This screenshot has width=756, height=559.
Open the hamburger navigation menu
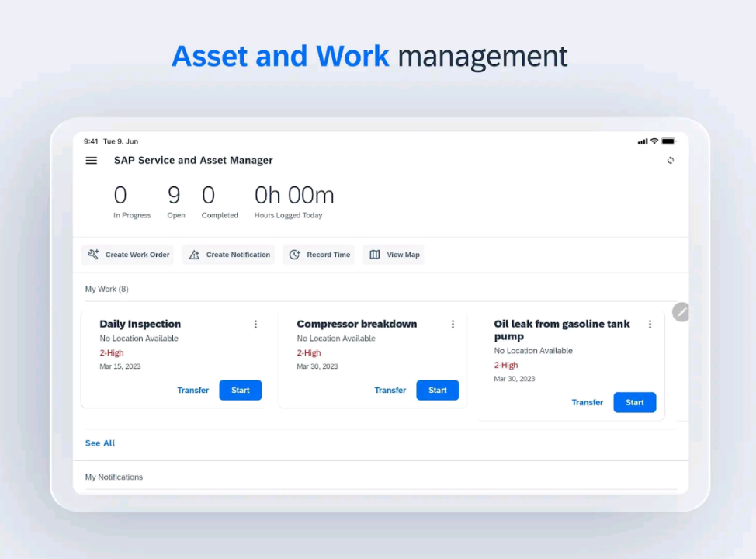[x=91, y=160]
